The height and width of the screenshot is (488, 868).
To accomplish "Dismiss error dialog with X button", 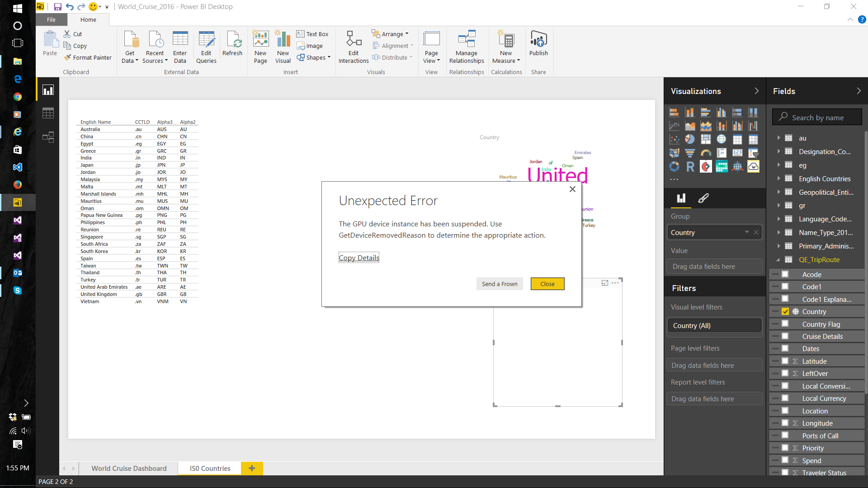I will [572, 189].
